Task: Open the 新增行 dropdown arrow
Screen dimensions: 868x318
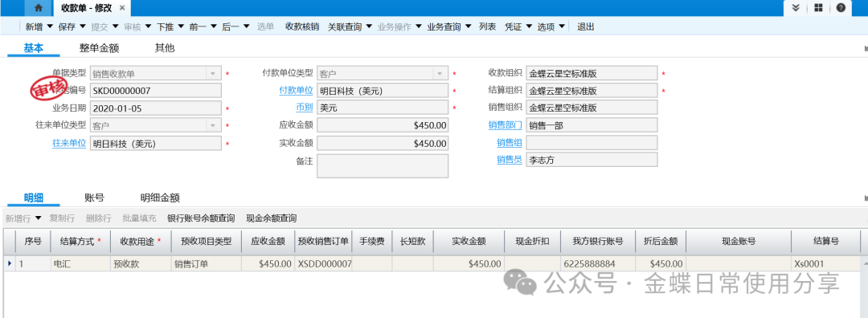Action: tap(39, 218)
